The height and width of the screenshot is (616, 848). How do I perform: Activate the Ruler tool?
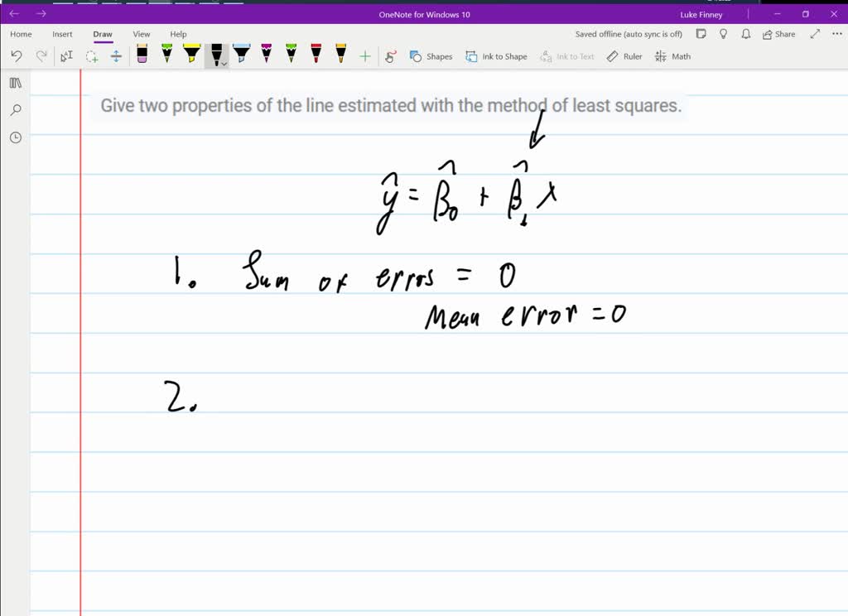pyautogui.click(x=624, y=56)
